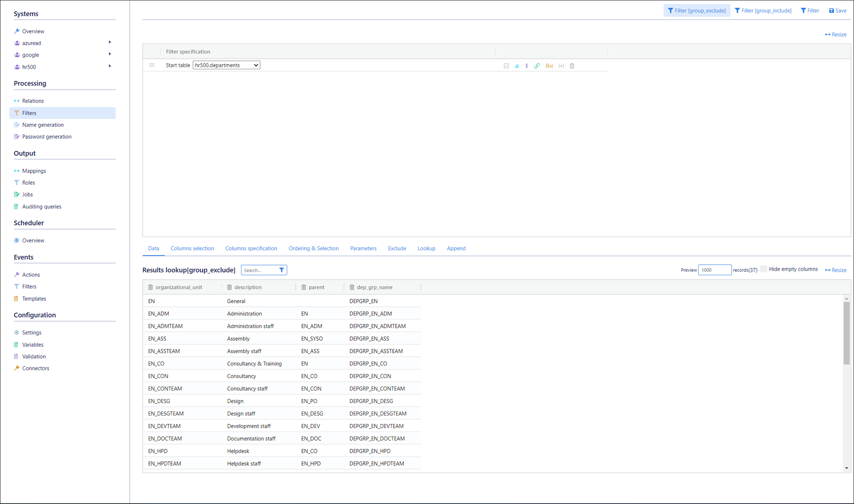The image size is (854, 504).
Task: Click results table vertical scrollbar
Action: (x=846, y=334)
